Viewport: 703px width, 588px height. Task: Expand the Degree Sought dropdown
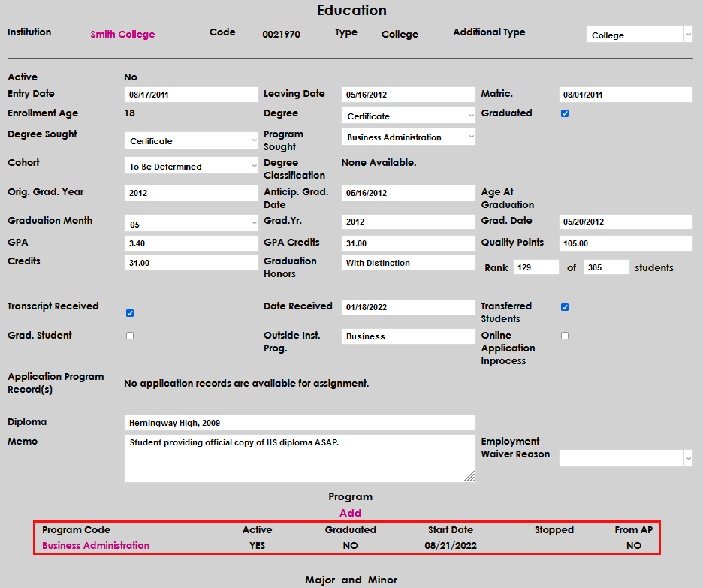pyautogui.click(x=191, y=141)
